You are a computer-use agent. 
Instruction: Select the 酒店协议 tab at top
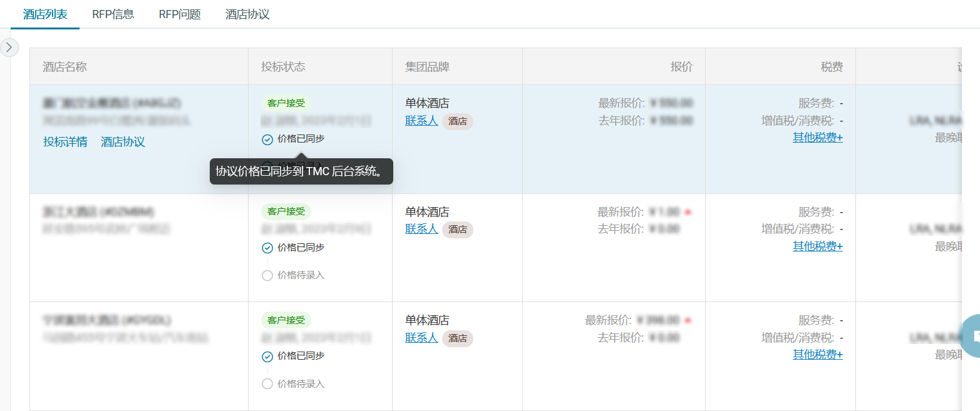(x=247, y=14)
